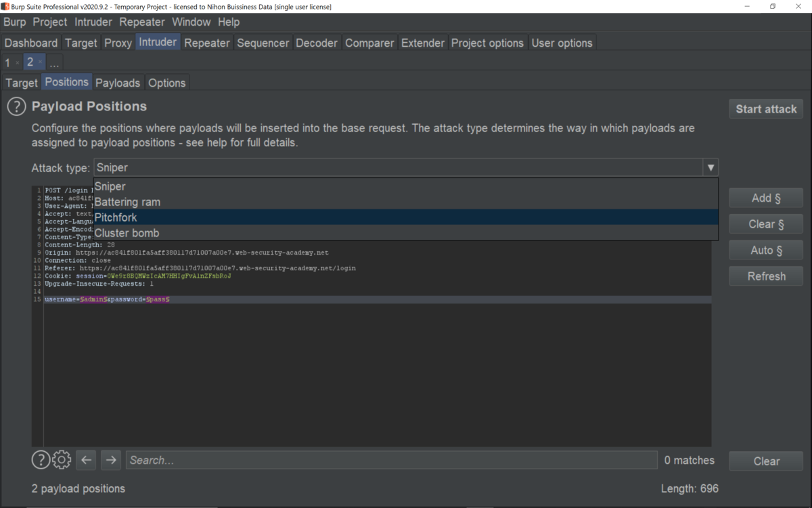Close Intruder attack tab 1

(x=18, y=62)
